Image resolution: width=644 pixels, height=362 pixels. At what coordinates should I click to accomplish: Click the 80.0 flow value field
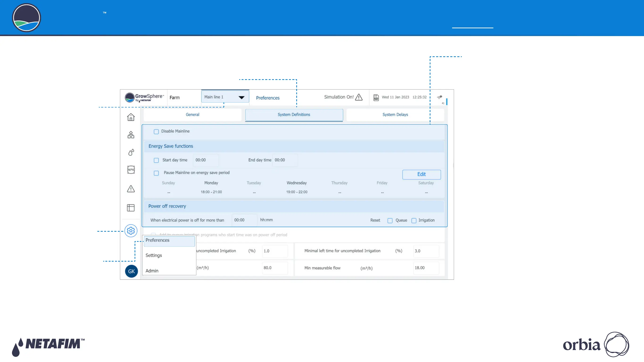275,268
